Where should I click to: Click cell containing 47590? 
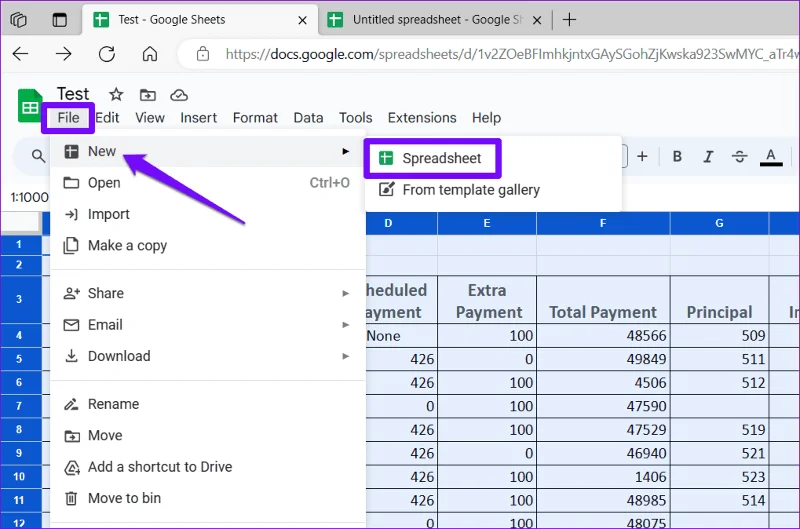click(603, 406)
